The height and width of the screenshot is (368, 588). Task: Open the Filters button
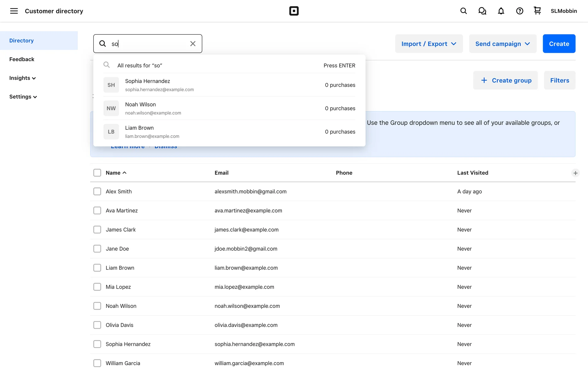(559, 80)
